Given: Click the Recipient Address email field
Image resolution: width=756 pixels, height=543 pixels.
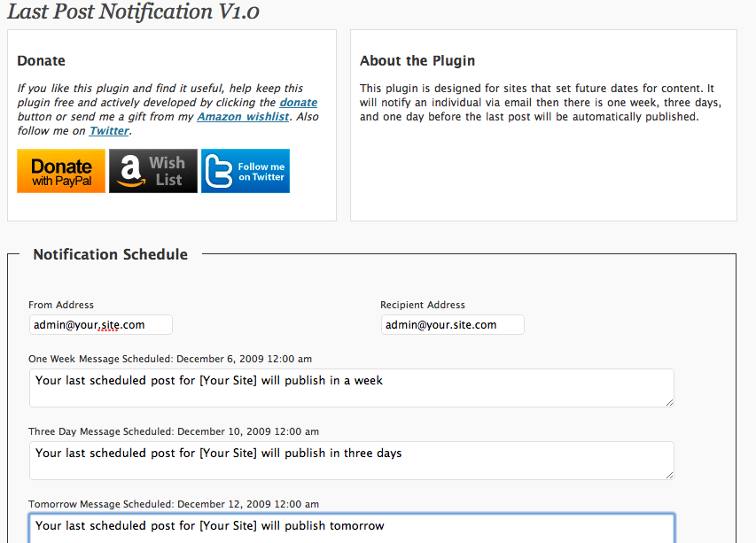Looking at the screenshot, I should (452, 325).
